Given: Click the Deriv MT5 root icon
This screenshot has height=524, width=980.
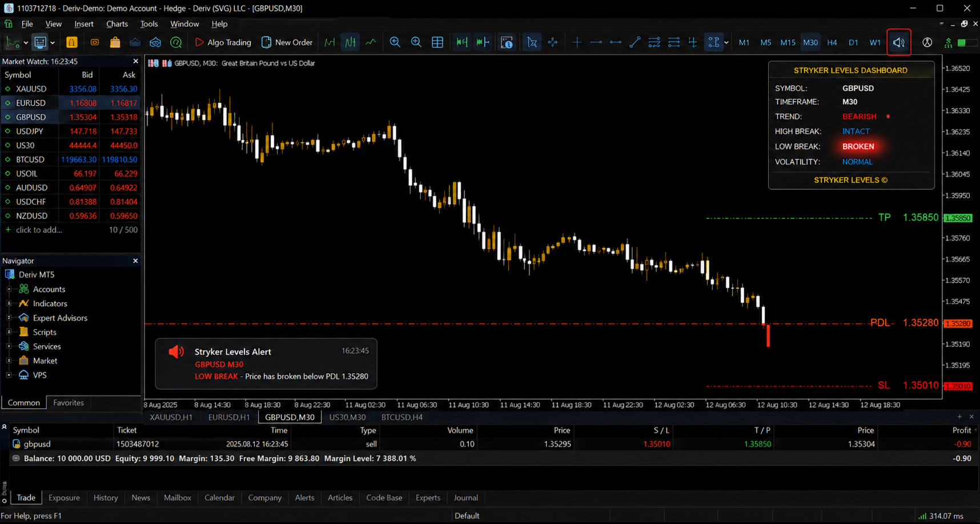Looking at the screenshot, I should pos(10,274).
